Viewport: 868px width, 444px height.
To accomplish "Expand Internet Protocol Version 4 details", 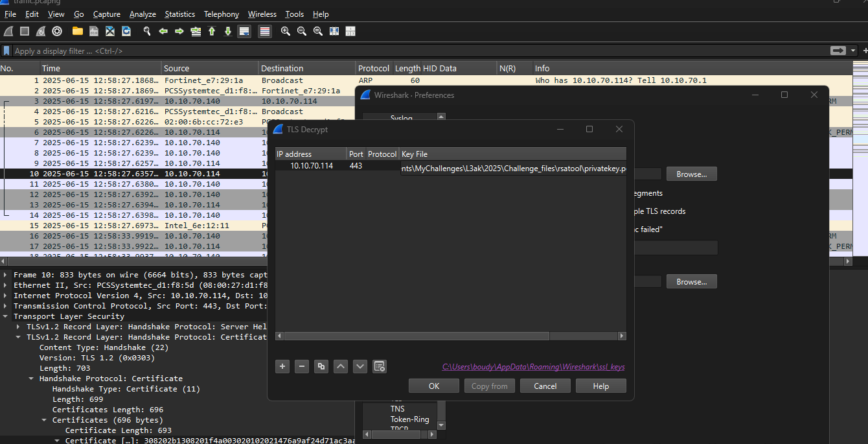I will pos(6,296).
